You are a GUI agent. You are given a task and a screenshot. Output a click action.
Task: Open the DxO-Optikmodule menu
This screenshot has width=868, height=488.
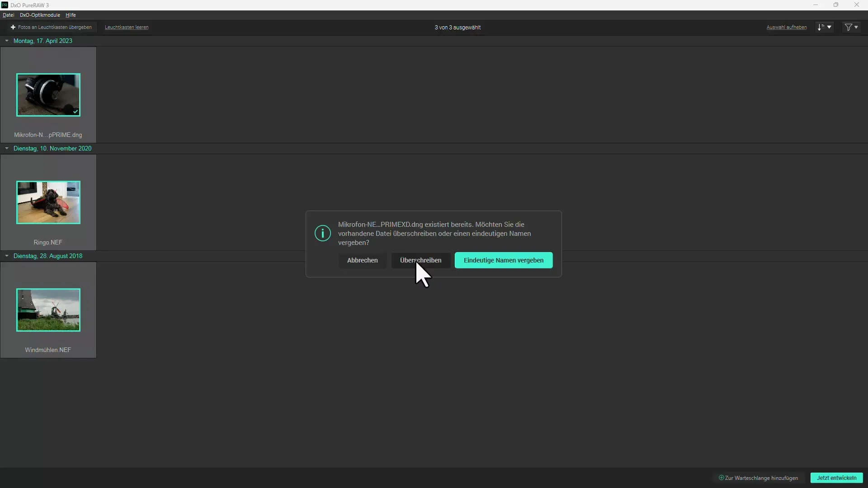[x=40, y=15]
